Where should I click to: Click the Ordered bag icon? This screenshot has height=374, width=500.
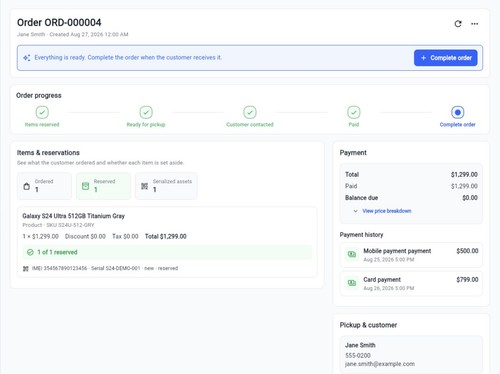[x=27, y=186]
